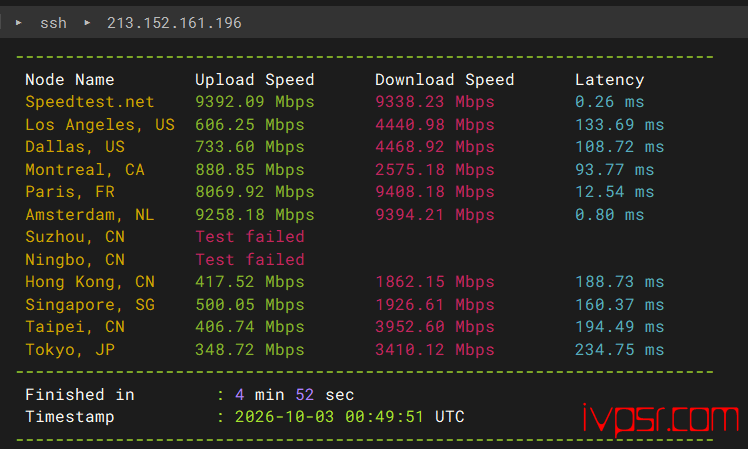Click the 9408.18 Mbps download value
Viewport: 748px width, 449px height.
point(435,192)
